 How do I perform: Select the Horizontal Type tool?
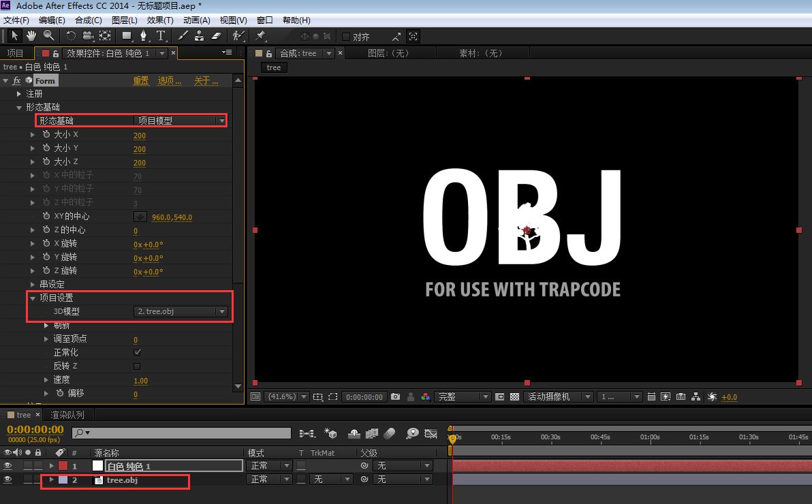(x=161, y=35)
